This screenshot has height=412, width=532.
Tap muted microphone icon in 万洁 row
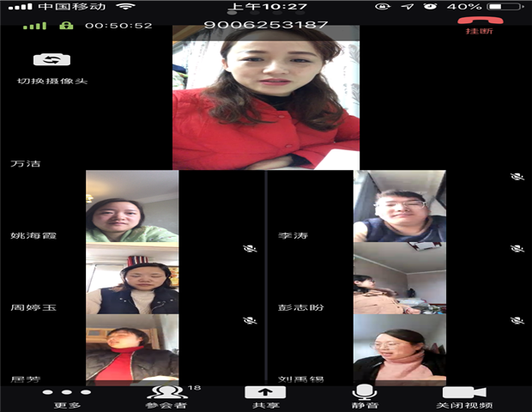click(517, 176)
